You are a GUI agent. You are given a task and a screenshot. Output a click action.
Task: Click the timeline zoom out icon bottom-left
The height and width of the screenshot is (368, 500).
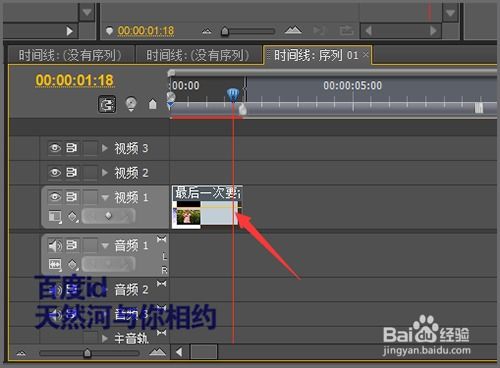[x=21, y=353]
